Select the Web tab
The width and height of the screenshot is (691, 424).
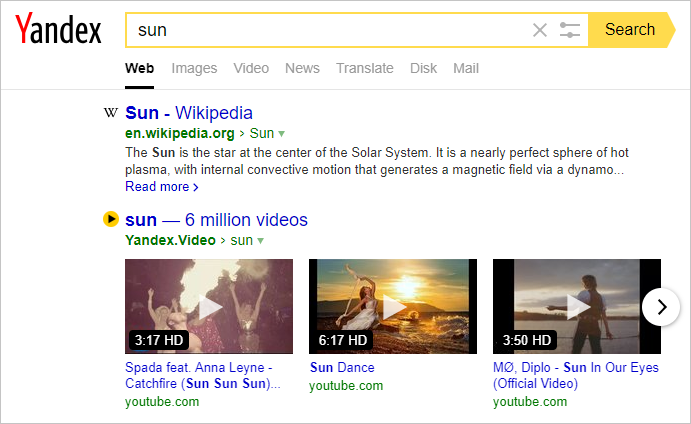pos(139,68)
